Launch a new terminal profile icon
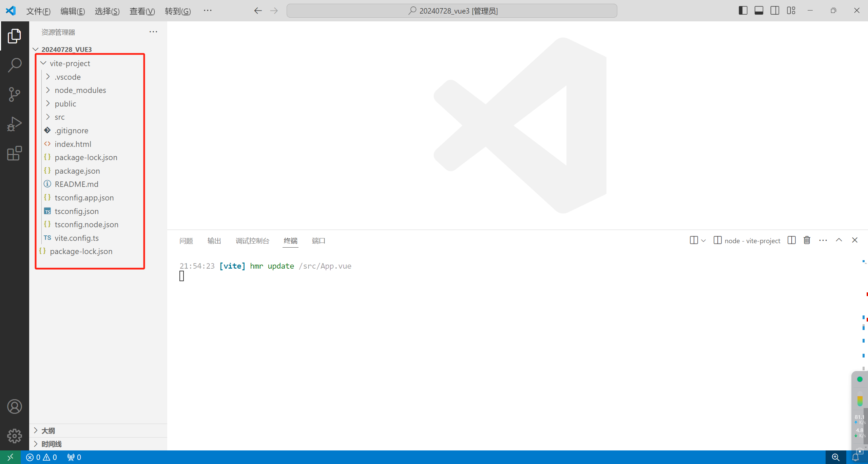 pos(694,240)
